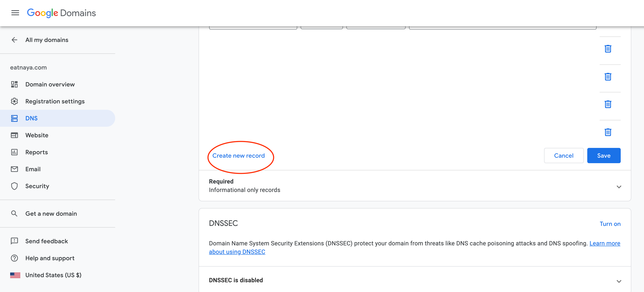Open Domain overview page
Image resolution: width=644 pixels, height=292 pixels.
[x=50, y=84]
